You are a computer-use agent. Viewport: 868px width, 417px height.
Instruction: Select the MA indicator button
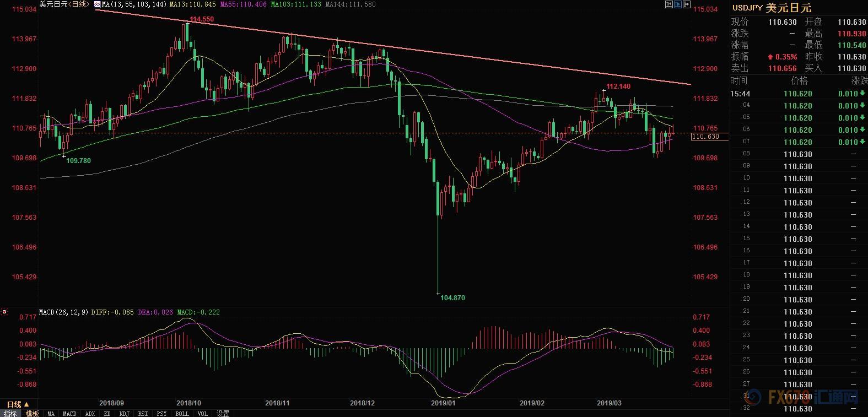(x=51, y=413)
